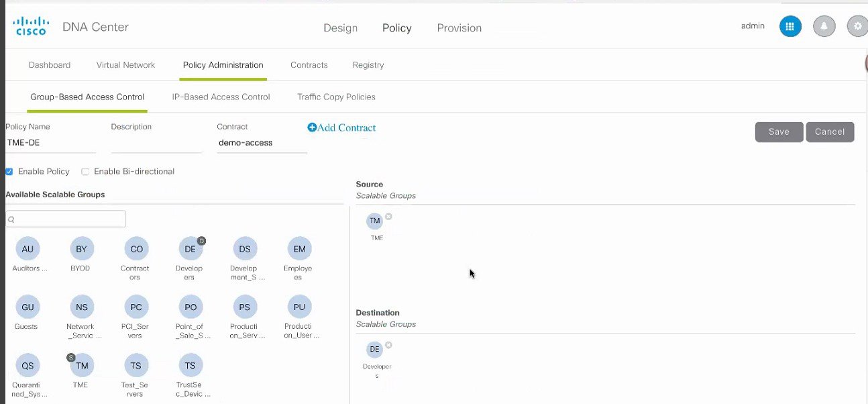
Task: Select the Employees group icon
Action: [x=299, y=248]
